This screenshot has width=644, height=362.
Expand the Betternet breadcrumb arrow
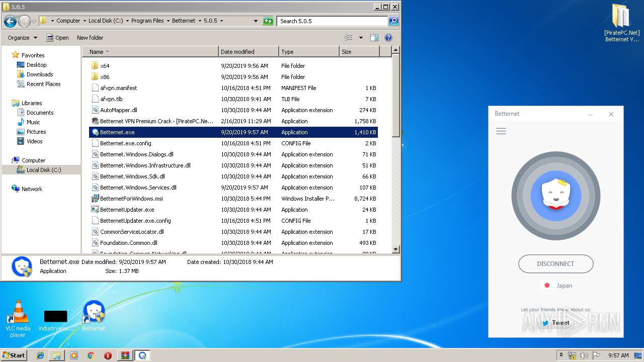[x=200, y=21]
